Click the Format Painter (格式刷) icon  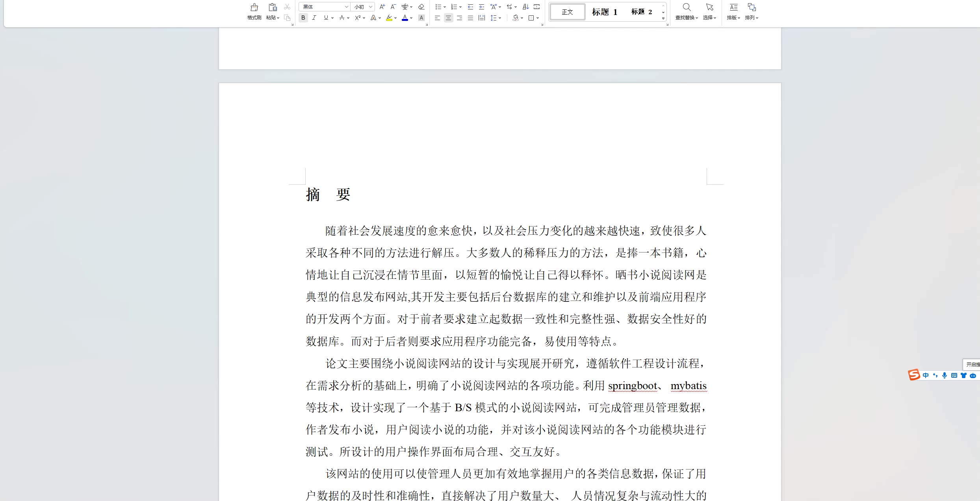coord(254,7)
